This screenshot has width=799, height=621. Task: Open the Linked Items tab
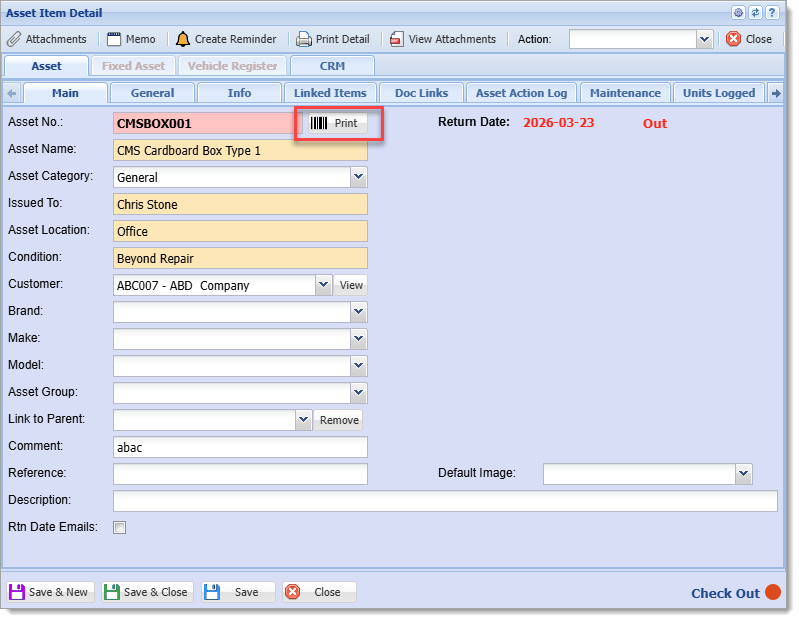point(330,93)
